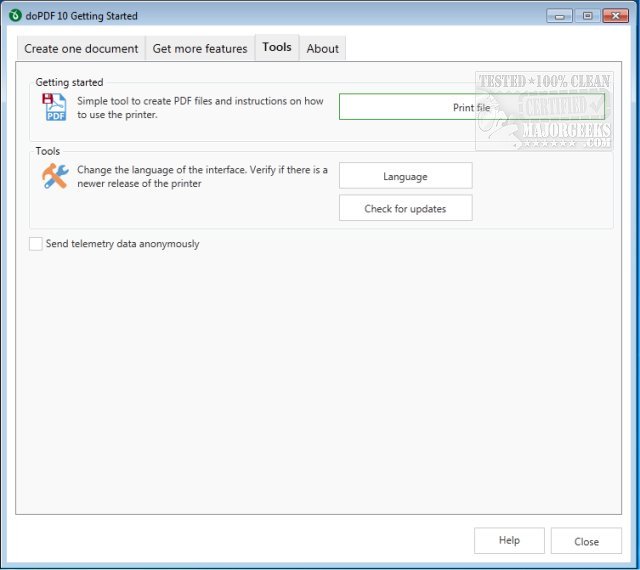Image resolution: width=640 pixels, height=570 pixels.
Task: Click the hammer and wrench Tools icon
Action: (55, 176)
